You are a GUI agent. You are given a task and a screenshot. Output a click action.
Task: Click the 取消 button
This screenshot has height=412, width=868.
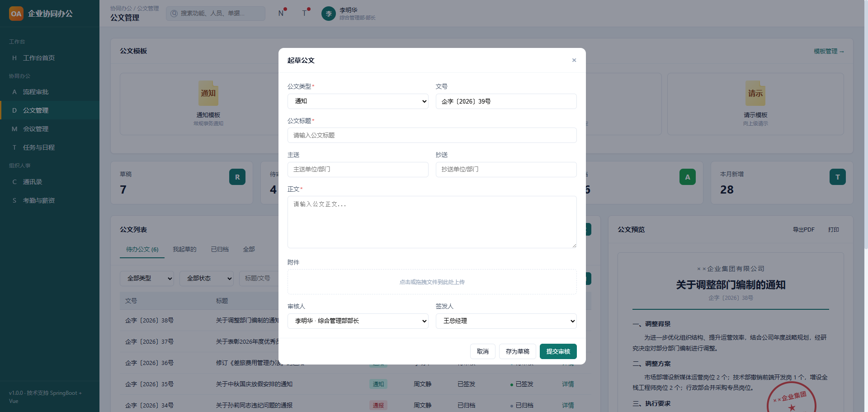click(x=483, y=351)
